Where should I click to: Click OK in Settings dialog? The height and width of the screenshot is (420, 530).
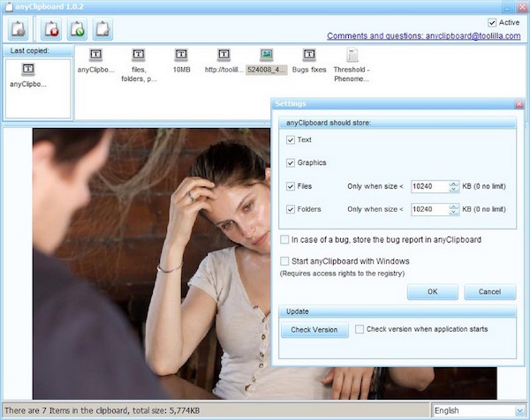click(433, 292)
